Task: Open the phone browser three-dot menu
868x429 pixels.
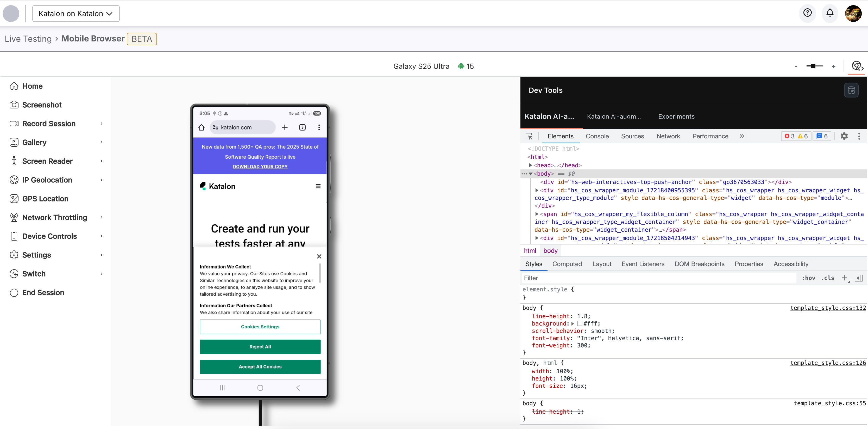Action: [x=319, y=127]
